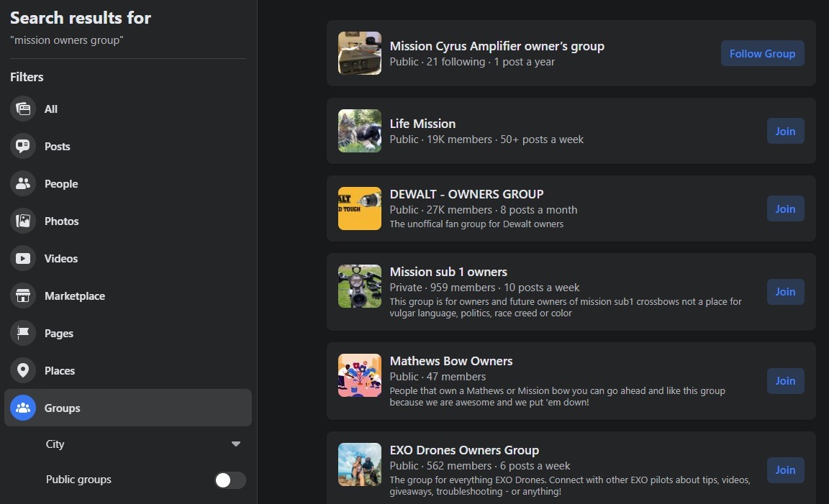This screenshot has width=829, height=504.
Task: Click the EXO Drones group description text
Action: tap(570, 486)
